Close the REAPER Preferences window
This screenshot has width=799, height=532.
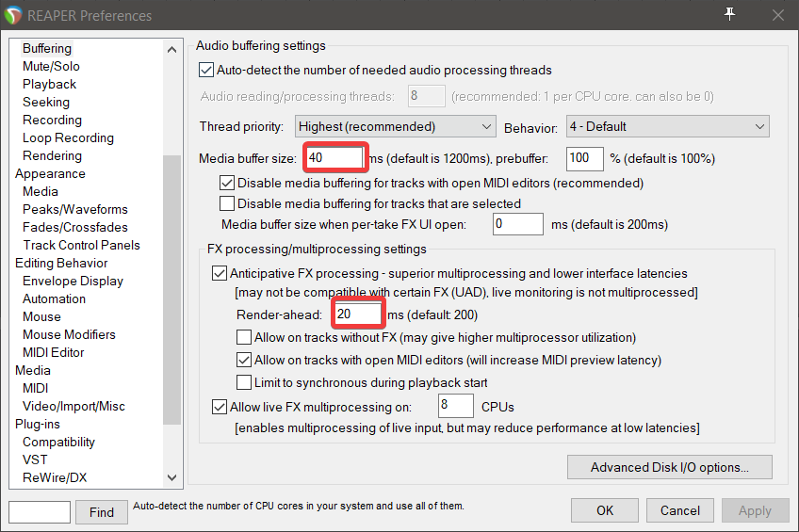coord(777,15)
